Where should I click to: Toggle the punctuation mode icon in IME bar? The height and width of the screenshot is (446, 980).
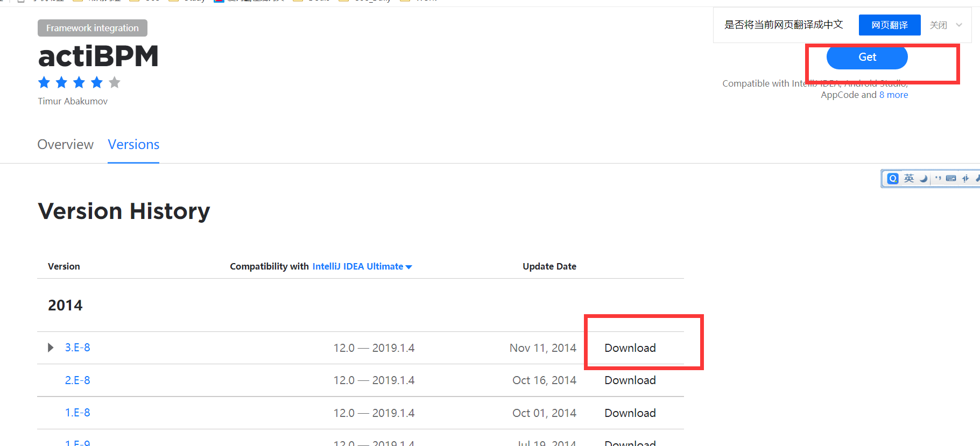[x=938, y=178]
